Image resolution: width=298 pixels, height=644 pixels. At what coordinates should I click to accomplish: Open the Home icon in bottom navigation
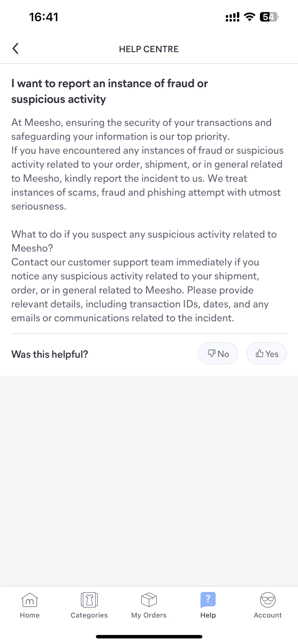pos(30,600)
